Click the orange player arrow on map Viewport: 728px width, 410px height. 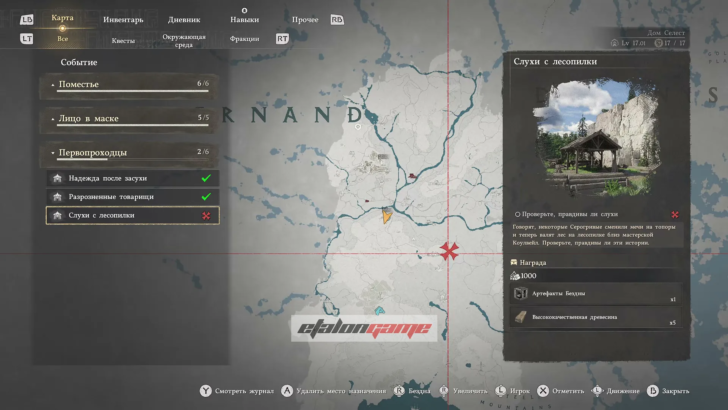386,213
